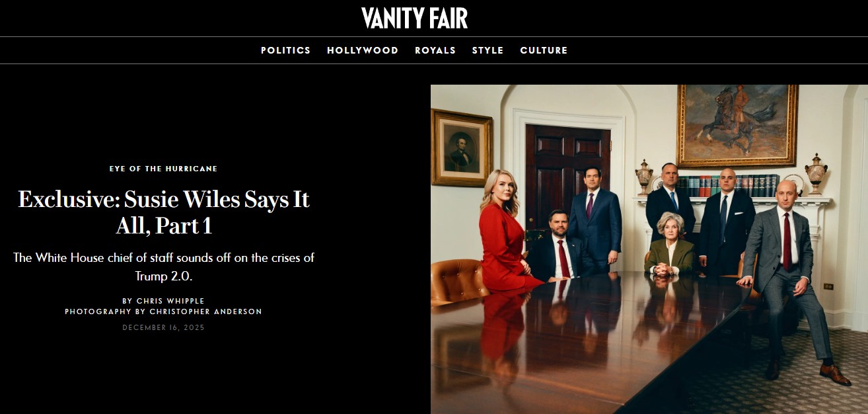This screenshot has height=414, width=868.
Task: Open the article's main conference table photo
Action: click(649, 249)
